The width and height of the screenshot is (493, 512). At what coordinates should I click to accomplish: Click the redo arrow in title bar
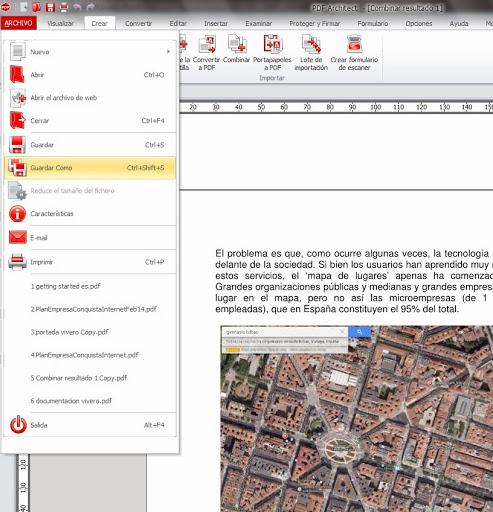[90, 7]
